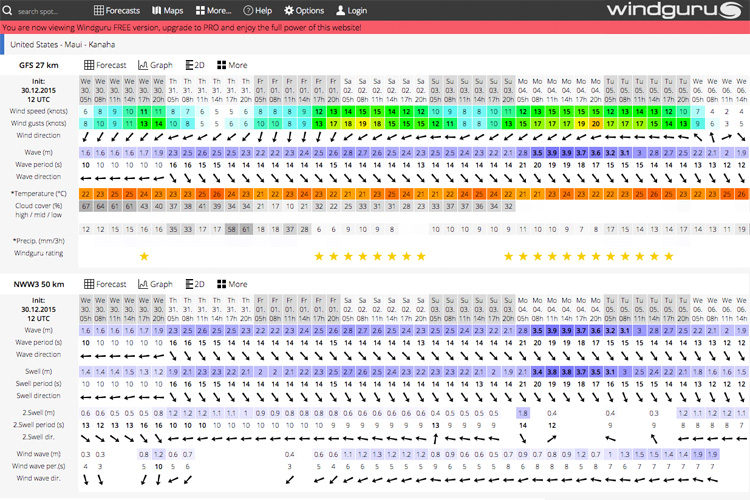Image resolution: width=750 pixels, height=500 pixels.
Task: Expand the More menu for NWW3 50 km
Action: pos(232,284)
